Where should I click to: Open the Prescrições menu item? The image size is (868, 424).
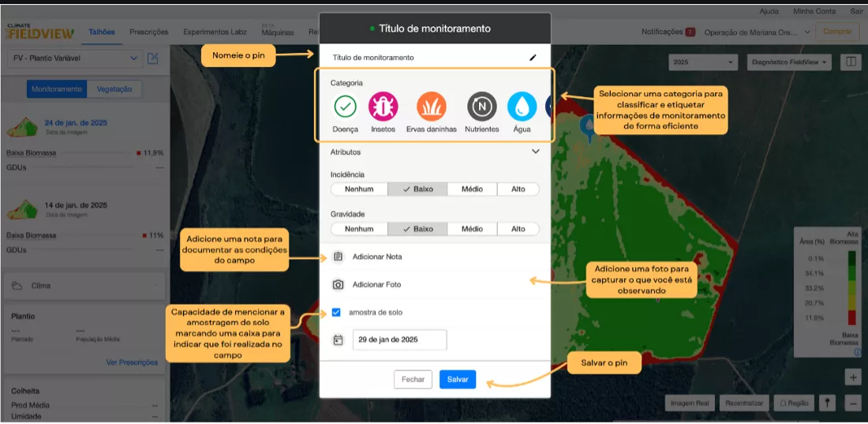pyautogui.click(x=148, y=32)
